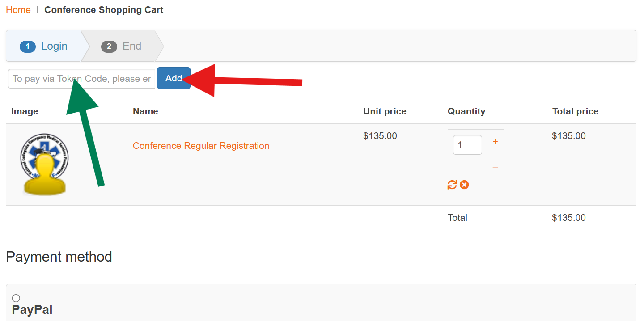The image size is (644, 321).
Task: Click the NCEMSF logo on the product image
Action: (x=44, y=152)
